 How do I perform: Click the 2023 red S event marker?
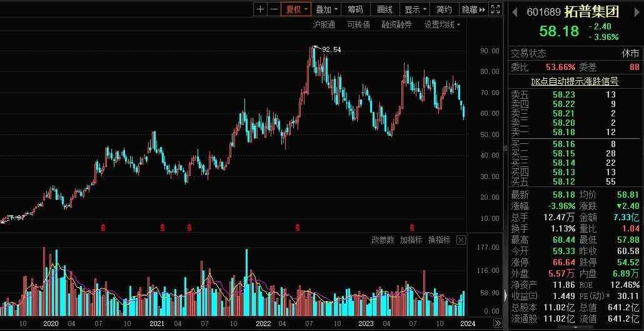tap(411, 227)
